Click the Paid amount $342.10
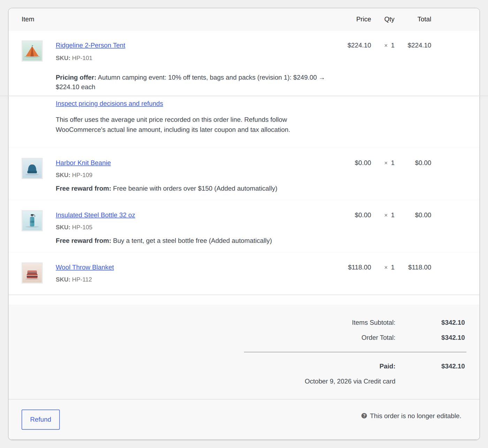This screenshot has width=488, height=448. point(453,366)
